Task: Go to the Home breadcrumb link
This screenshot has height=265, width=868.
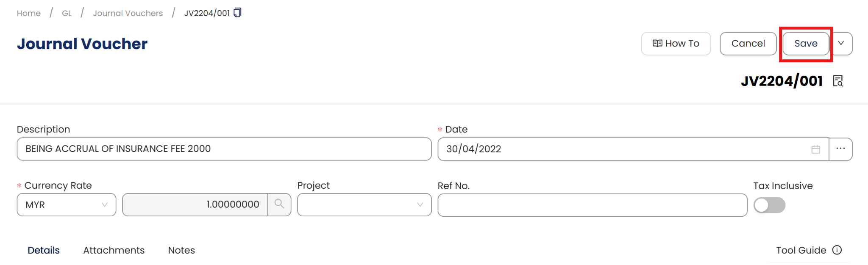Action: tap(29, 13)
